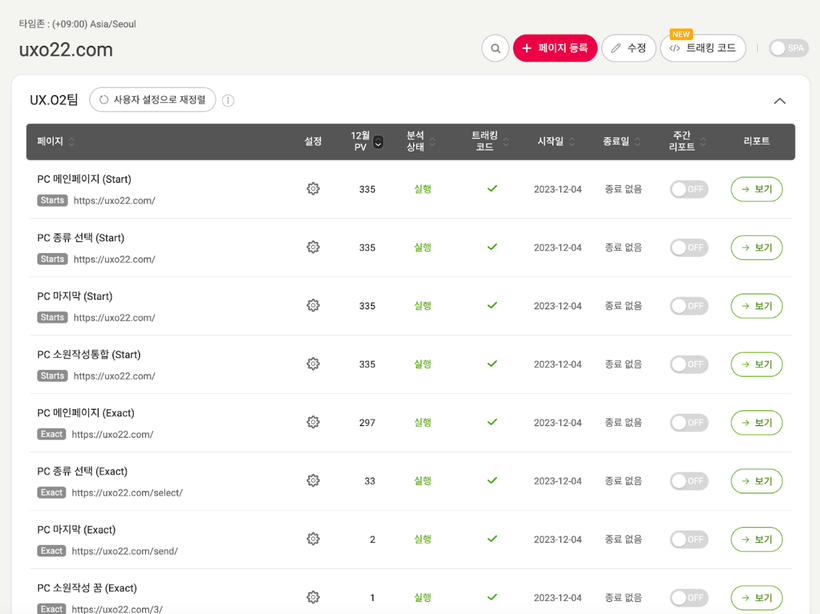Open settings gear for PC 소원작성 꿈 (Exact)
The height and width of the screenshot is (614, 820).
click(313, 597)
